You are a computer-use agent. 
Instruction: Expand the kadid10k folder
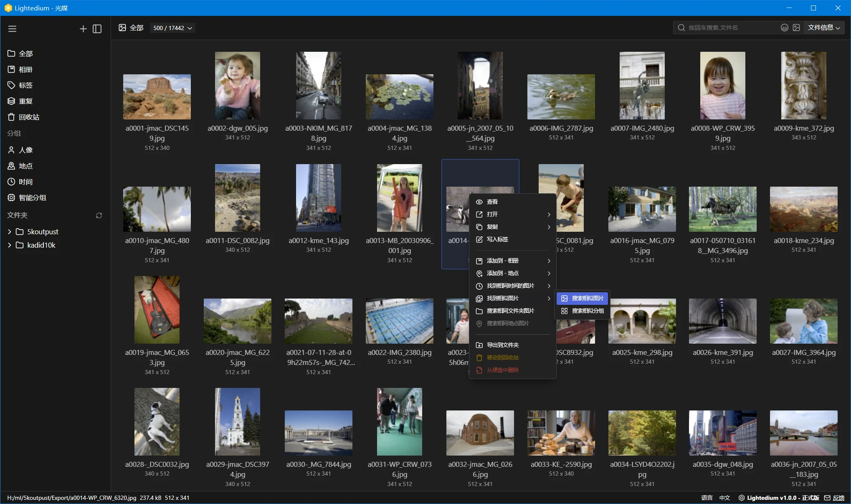click(x=10, y=245)
